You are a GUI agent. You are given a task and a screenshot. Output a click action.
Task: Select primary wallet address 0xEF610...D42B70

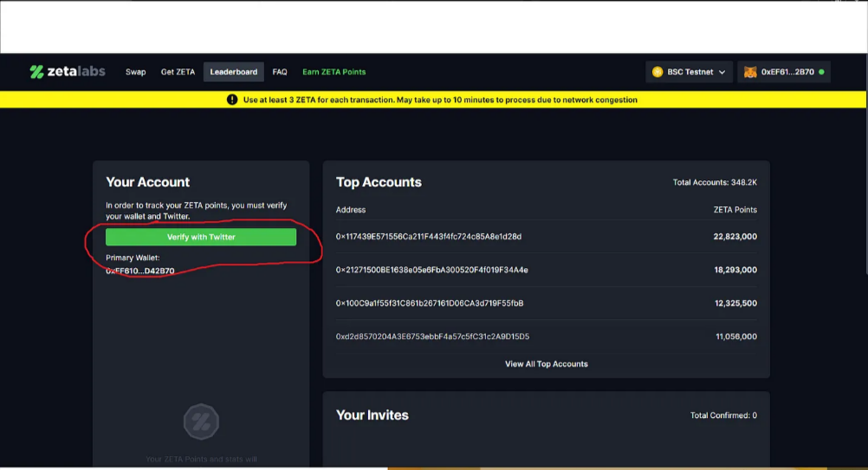tap(140, 271)
